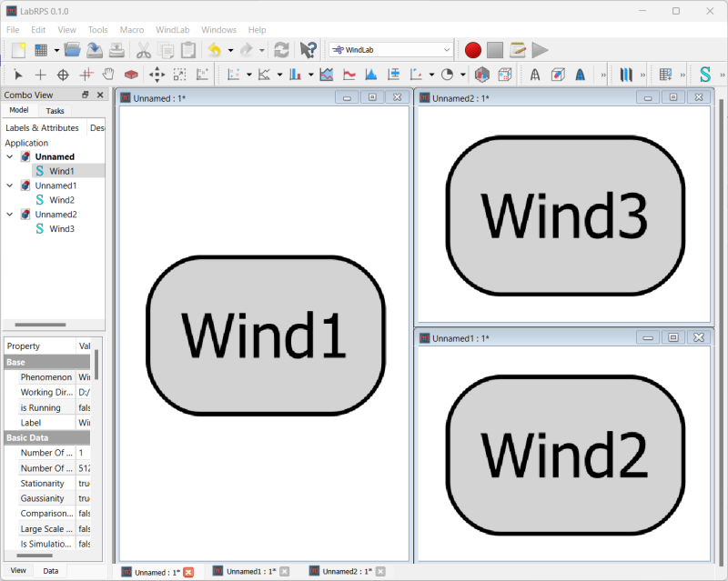Click the red spline curve plot icon
Image resolution: width=728 pixels, height=581 pixels.
[x=349, y=75]
